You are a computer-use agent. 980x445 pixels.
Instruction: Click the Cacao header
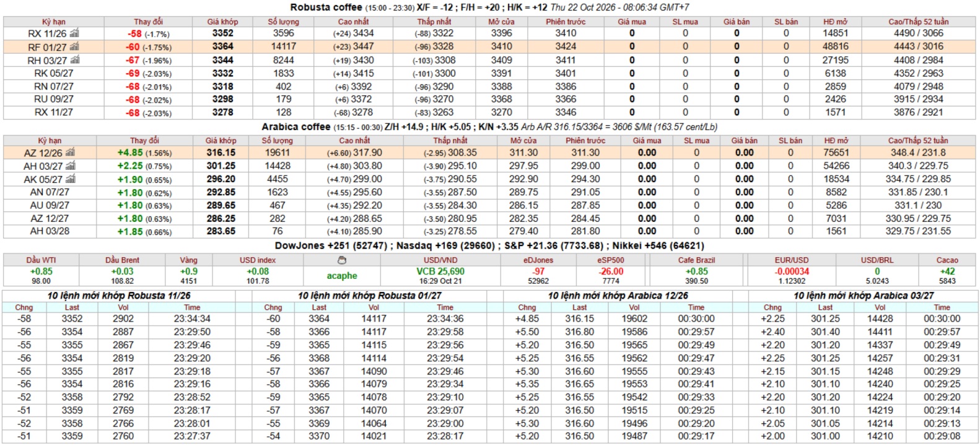(x=947, y=260)
